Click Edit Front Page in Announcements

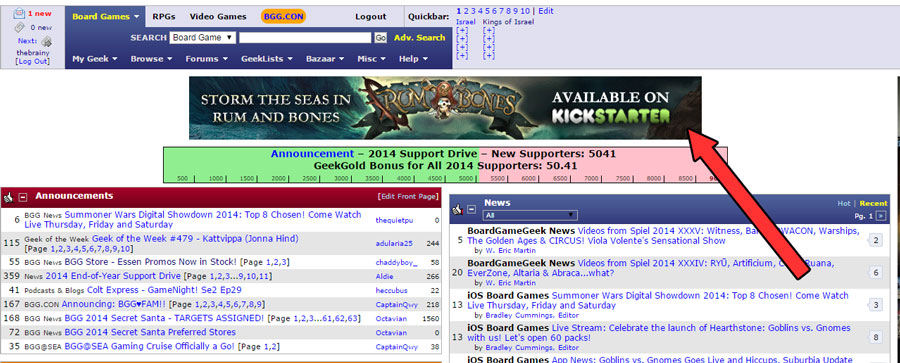point(408,196)
